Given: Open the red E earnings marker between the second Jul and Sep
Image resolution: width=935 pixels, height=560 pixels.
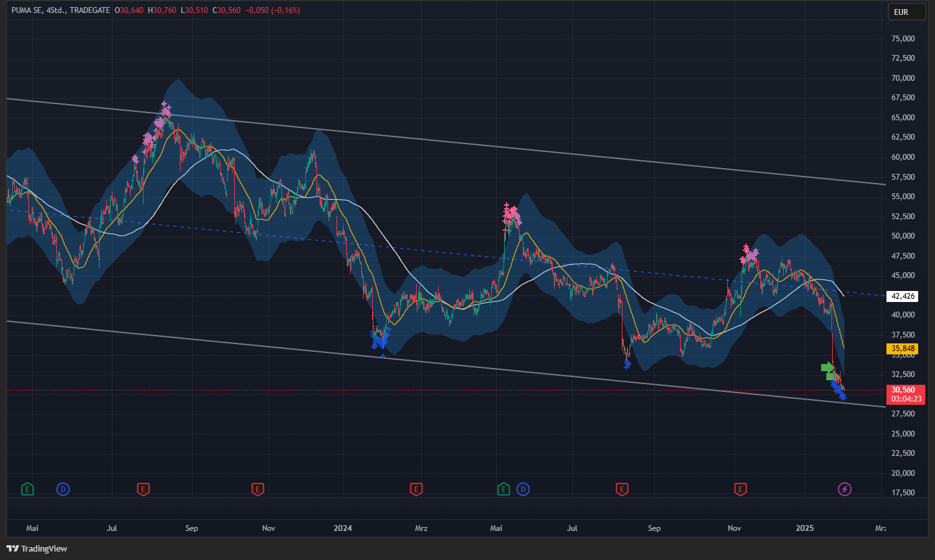Looking at the screenshot, I should click(x=622, y=489).
